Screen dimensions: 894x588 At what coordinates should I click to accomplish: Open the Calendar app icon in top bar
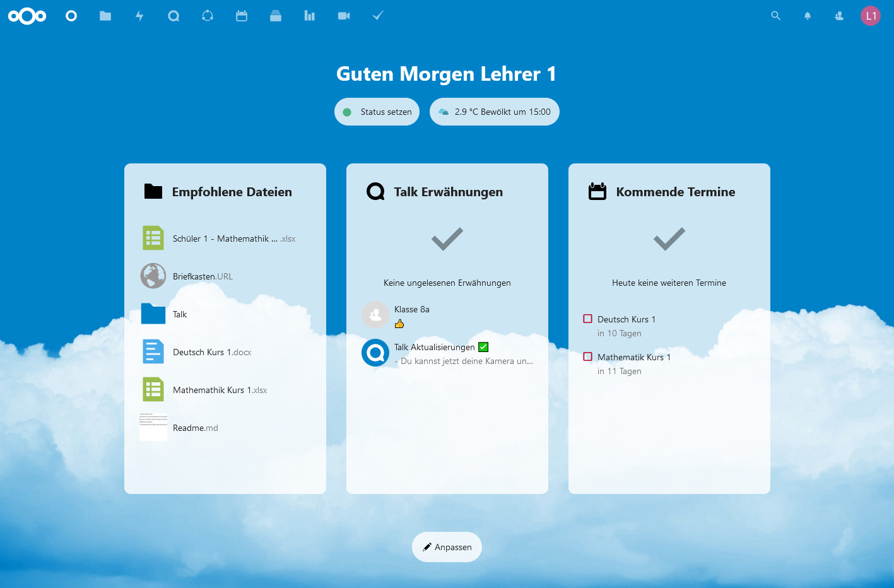coord(242,16)
